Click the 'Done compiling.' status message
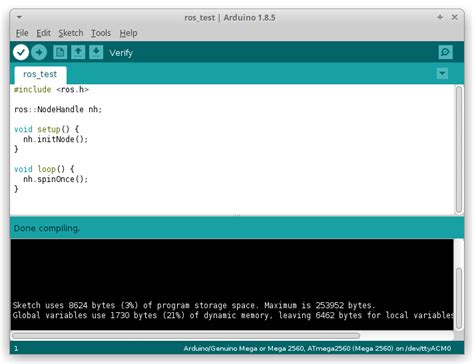Image resolution: width=474 pixels, height=364 pixels. tap(47, 228)
